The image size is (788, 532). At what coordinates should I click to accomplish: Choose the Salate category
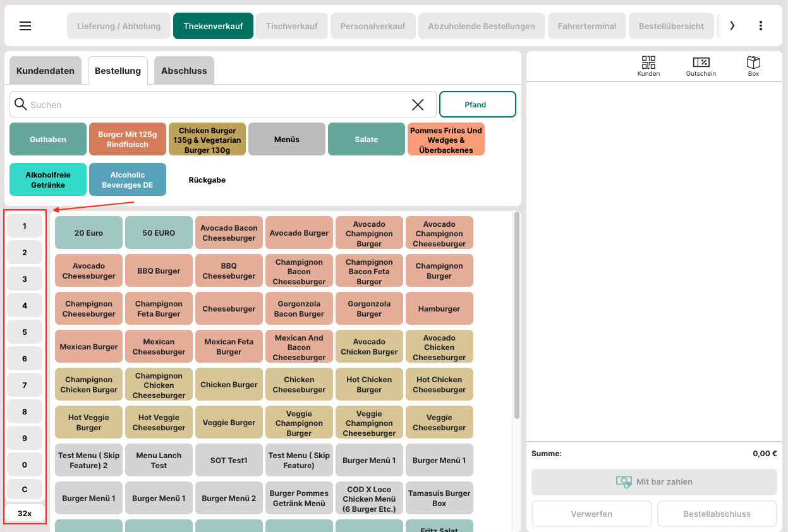367,139
